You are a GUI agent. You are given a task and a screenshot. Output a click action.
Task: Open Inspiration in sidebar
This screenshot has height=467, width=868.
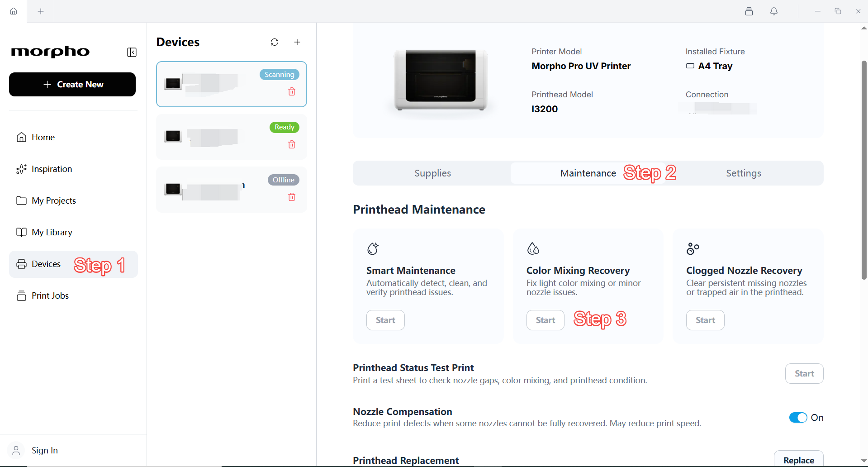point(73,169)
